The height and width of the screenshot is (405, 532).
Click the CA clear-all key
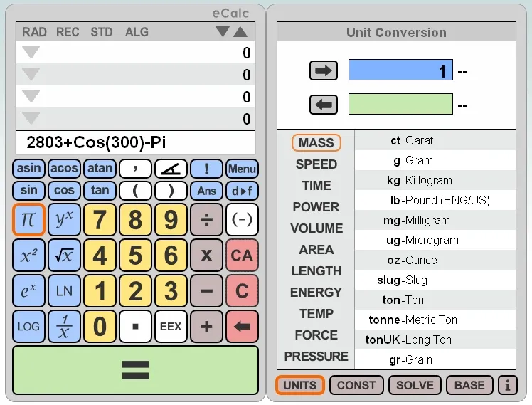[242, 256]
